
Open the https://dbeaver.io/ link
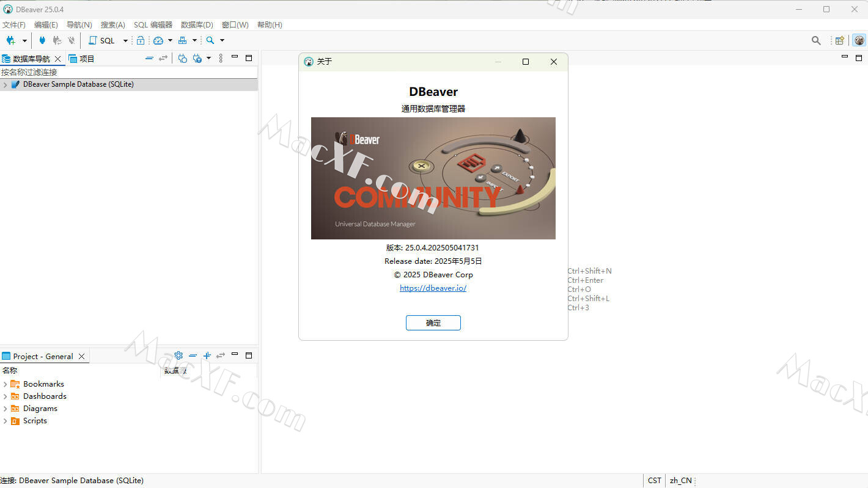(x=433, y=288)
